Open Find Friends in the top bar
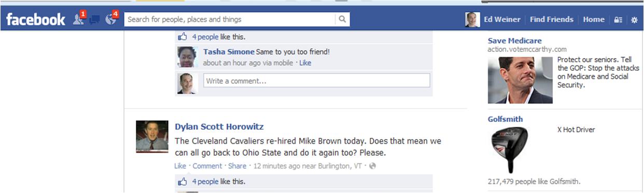This screenshot has width=644, height=193. point(552,19)
